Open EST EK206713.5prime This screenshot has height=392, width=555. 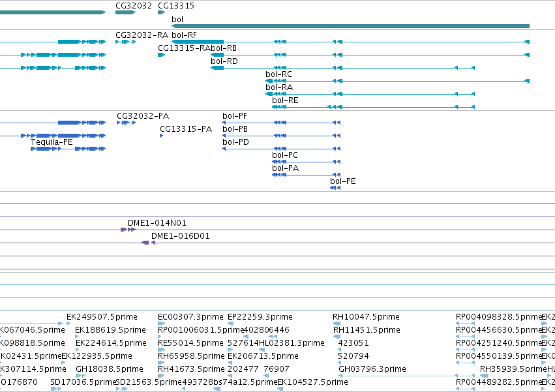click(x=263, y=356)
